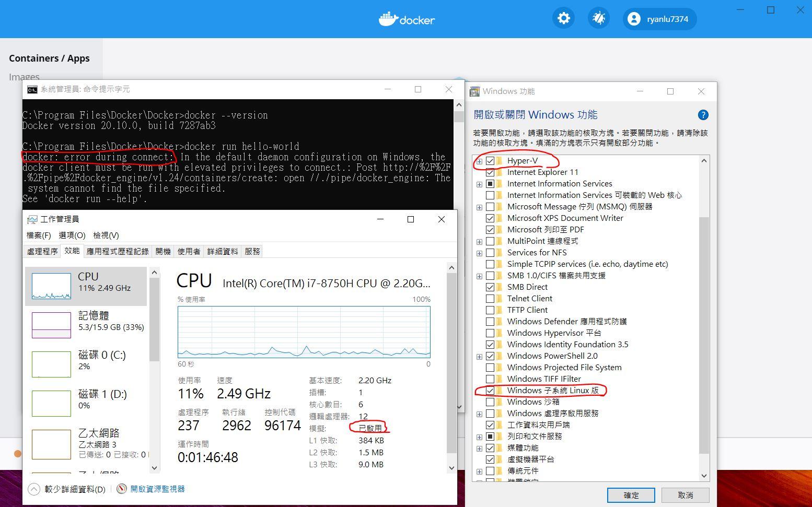Screen dimensions: 812x507
Task: Select Windows TIFF IFilter item
Action: coord(544,379)
